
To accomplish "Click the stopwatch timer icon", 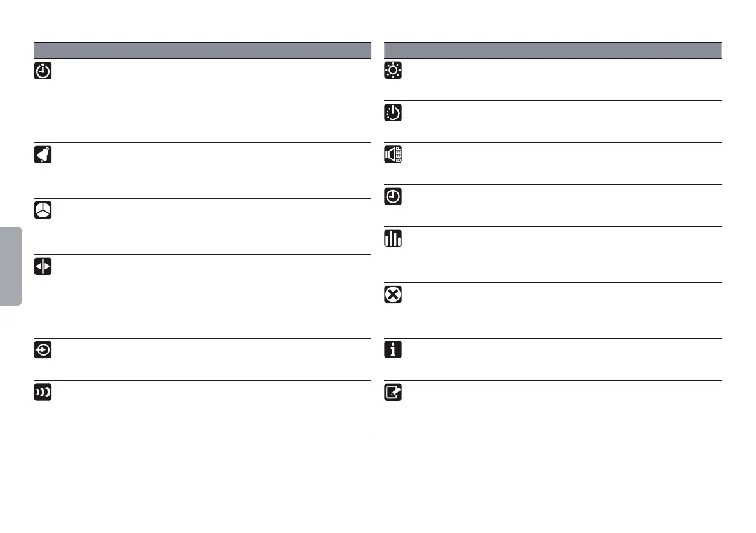I will click(43, 71).
